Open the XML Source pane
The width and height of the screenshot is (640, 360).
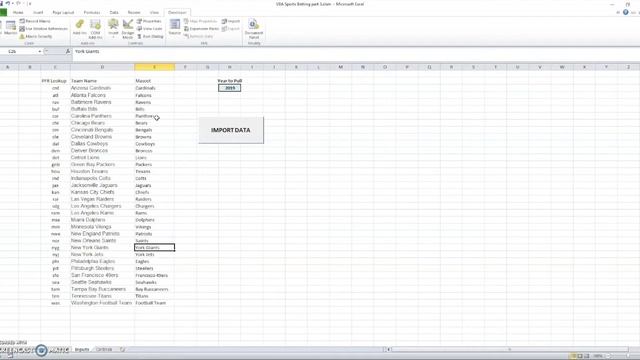[x=175, y=28]
